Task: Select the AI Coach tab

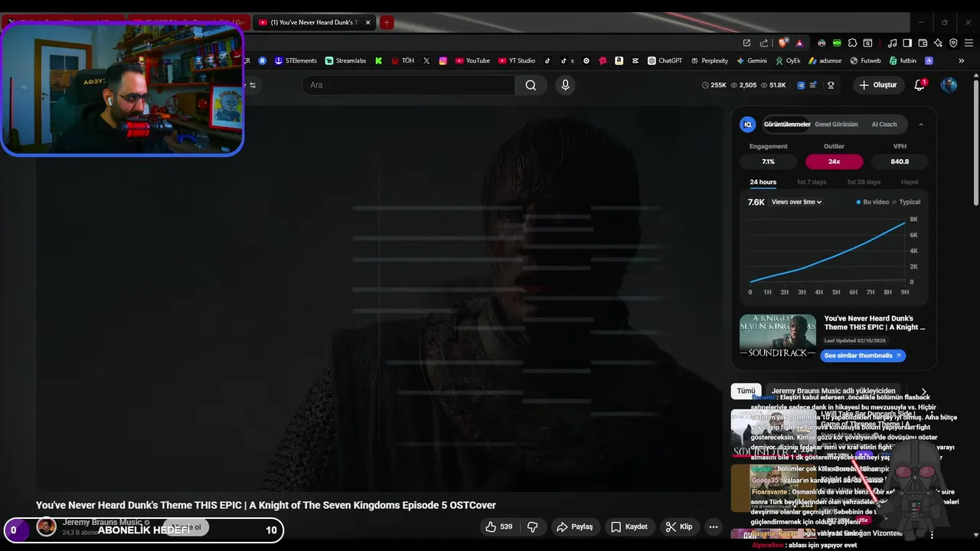Action: click(884, 124)
